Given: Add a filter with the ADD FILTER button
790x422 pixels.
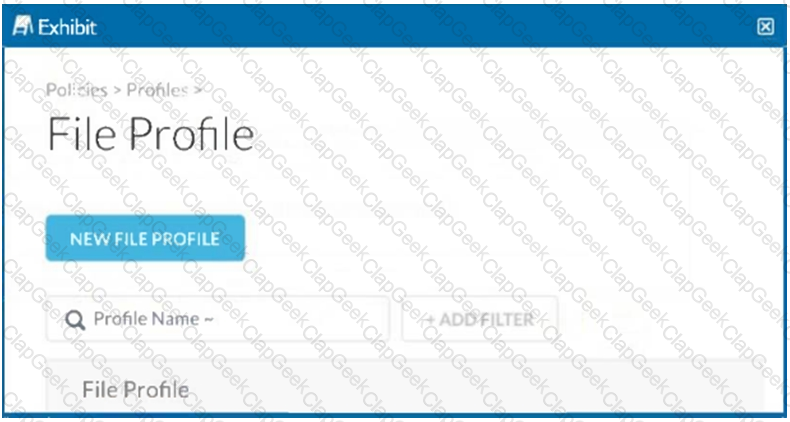Looking at the screenshot, I should pos(479,319).
